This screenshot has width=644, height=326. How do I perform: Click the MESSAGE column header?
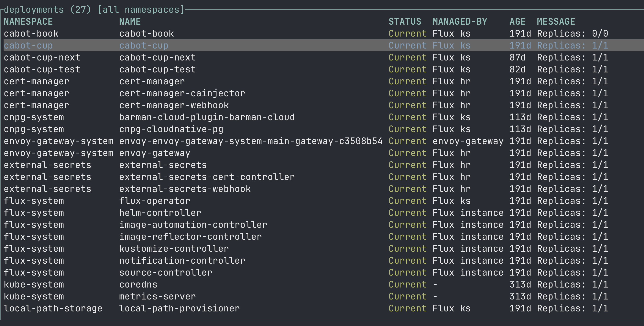coord(556,22)
